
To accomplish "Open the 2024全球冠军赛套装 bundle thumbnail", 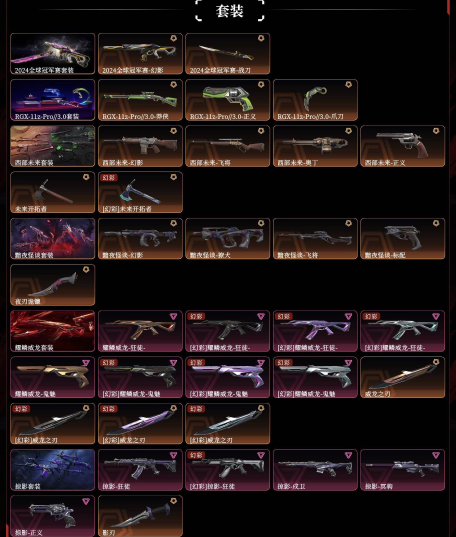I will click(53, 54).
